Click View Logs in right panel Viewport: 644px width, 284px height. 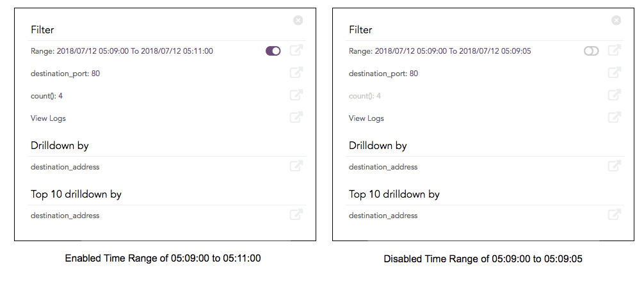coord(366,118)
